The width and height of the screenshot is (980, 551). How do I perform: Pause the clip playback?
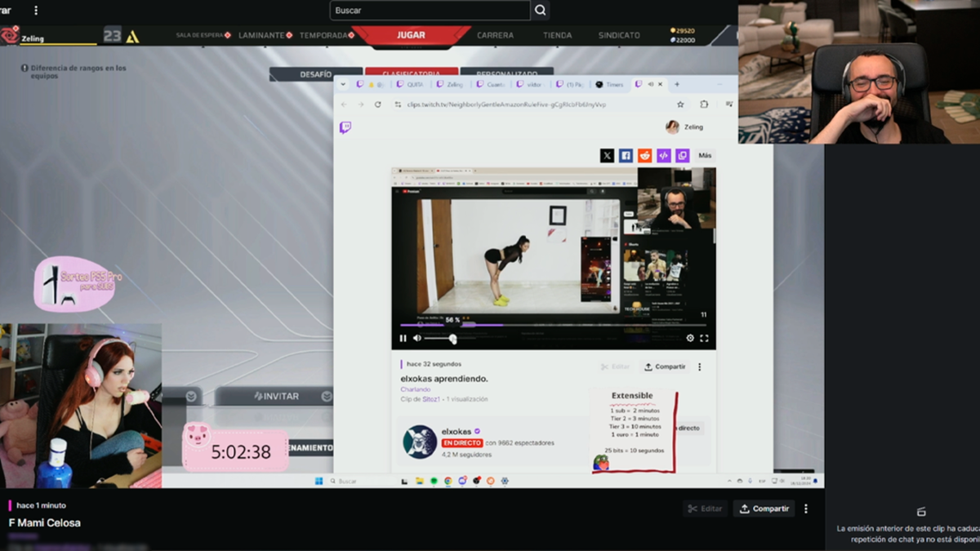(403, 338)
